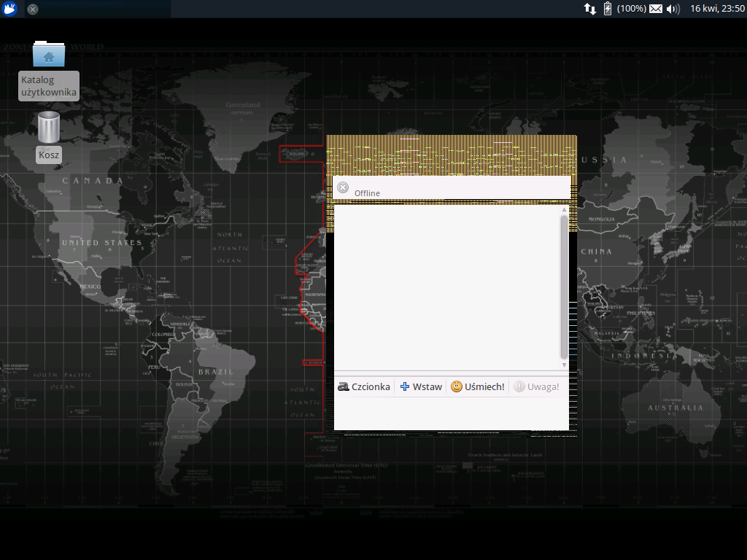Open the launcher icon at top-left corner
Viewport: 747px width, 560px height.
coord(8,9)
